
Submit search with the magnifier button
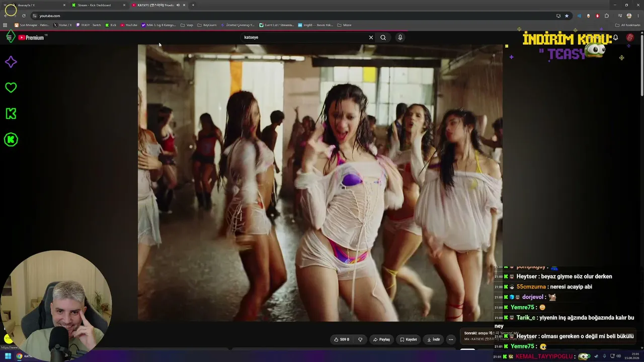click(x=383, y=37)
